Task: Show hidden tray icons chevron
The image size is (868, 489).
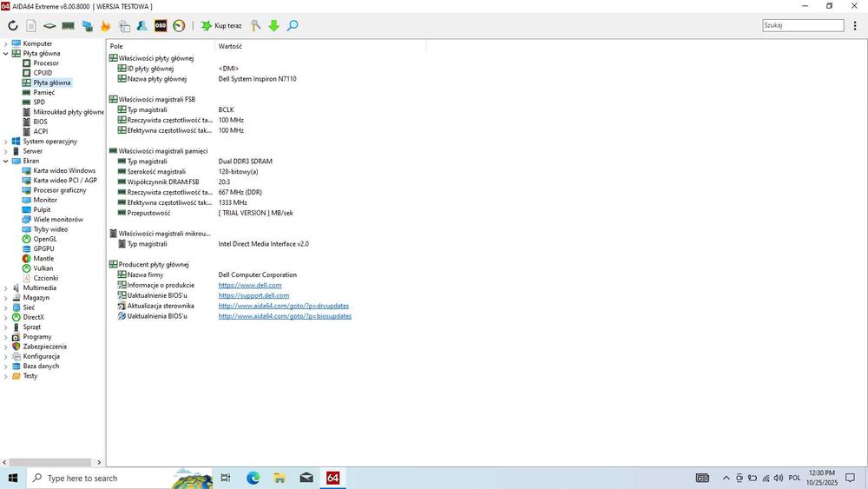Action: [x=726, y=478]
